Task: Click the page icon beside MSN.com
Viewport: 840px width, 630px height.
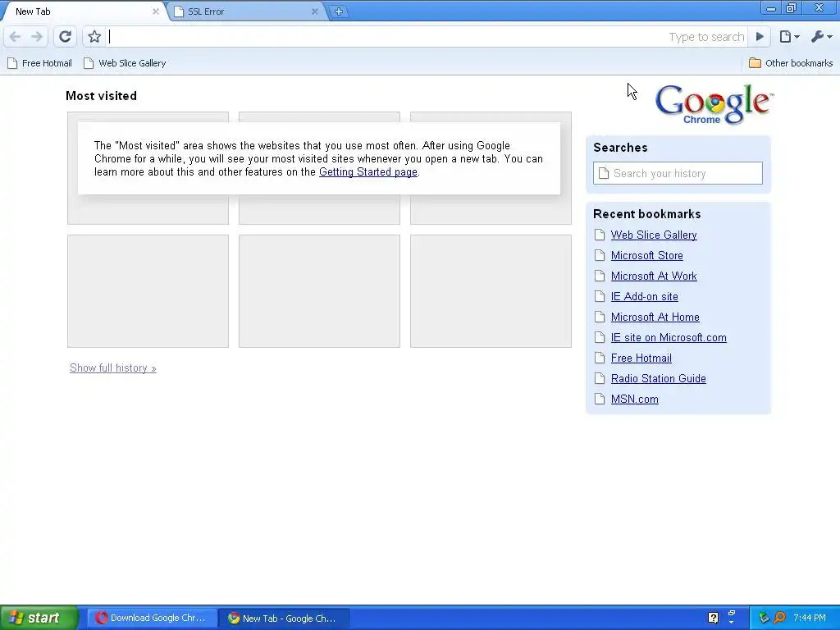Action: pos(600,399)
